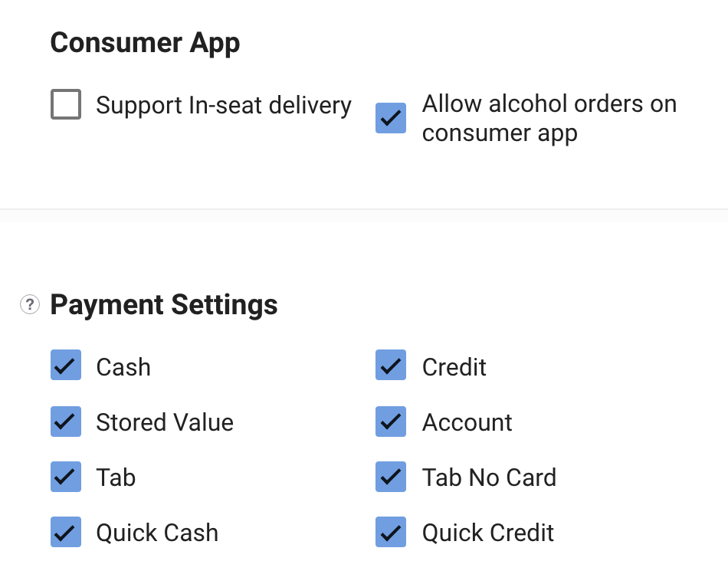The width and height of the screenshot is (728, 561).
Task: Enable the Support In-seat delivery checkbox
Action: tap(66, 104)
